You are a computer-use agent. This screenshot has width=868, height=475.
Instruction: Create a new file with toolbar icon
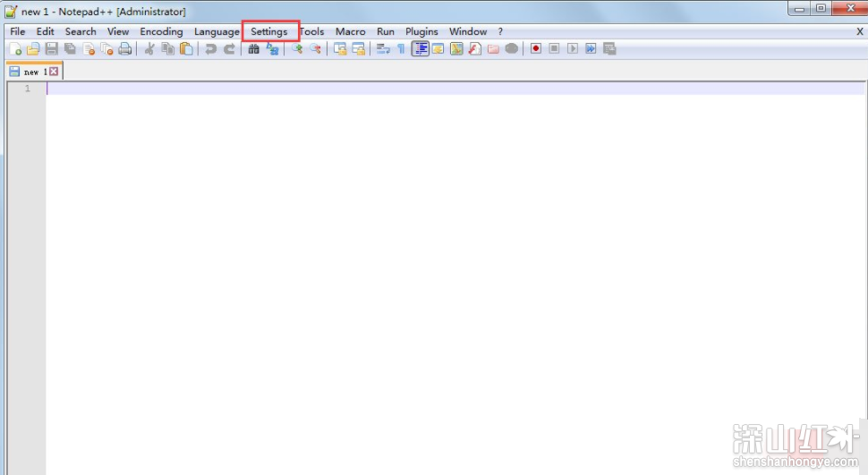pyautogui.click(x=15, y=49)
